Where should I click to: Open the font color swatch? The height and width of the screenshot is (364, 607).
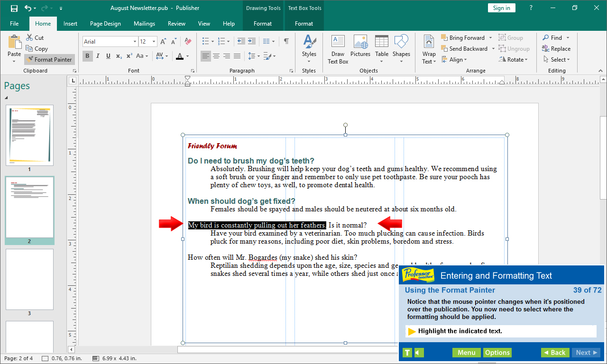[x=180, y=56]
